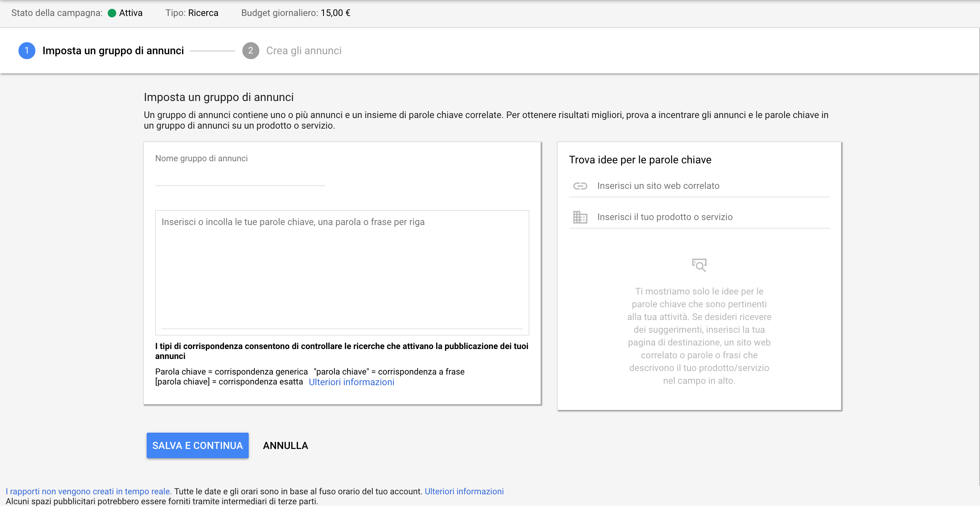Click the 'Ricerca' campaign type value
The image size is (980, 506).
(203, 13)
